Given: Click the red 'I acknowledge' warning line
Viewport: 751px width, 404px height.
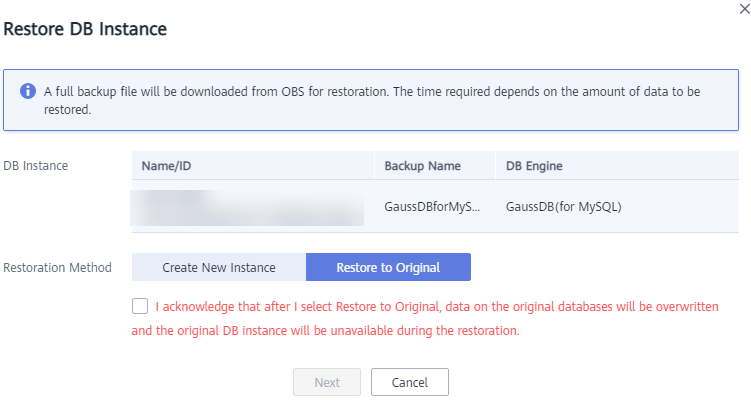Looking at the screenshot, I should 437,306.
